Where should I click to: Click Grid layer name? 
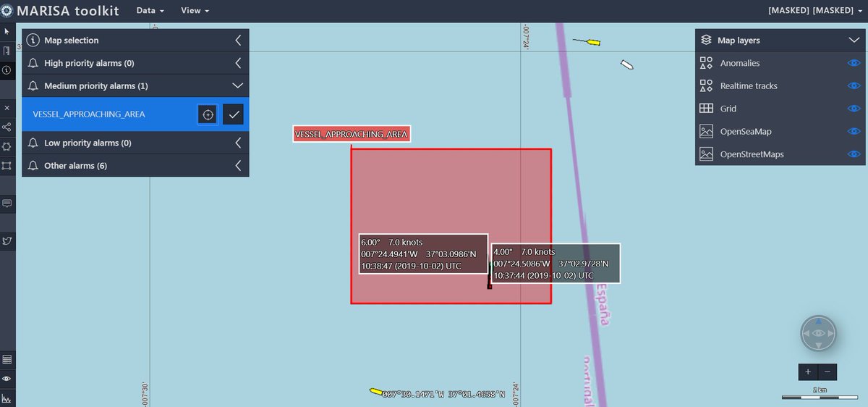(728, 109)
